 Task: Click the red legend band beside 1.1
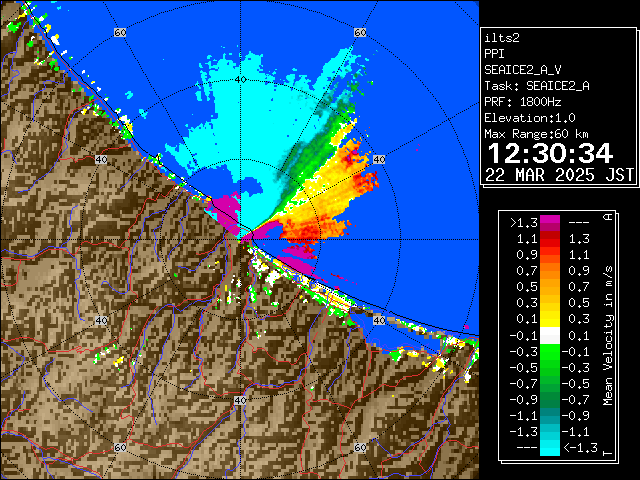(x=550, y=239)
